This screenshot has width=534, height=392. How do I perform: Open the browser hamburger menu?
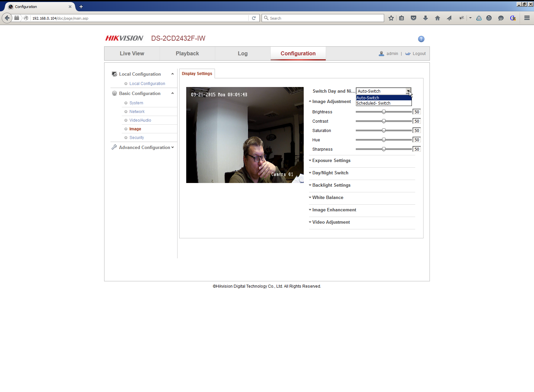tap(527, 18)
